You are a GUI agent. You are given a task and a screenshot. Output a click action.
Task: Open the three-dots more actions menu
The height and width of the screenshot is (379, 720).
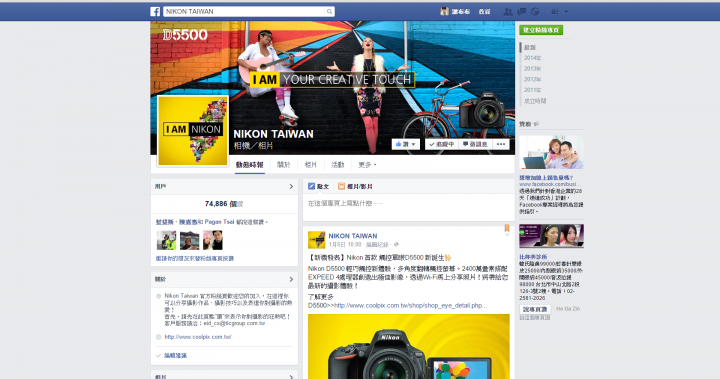click(501, 144)
